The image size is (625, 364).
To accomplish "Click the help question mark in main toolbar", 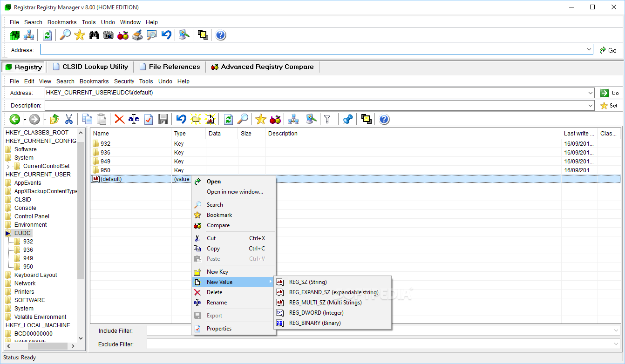I will pos(221,35).
